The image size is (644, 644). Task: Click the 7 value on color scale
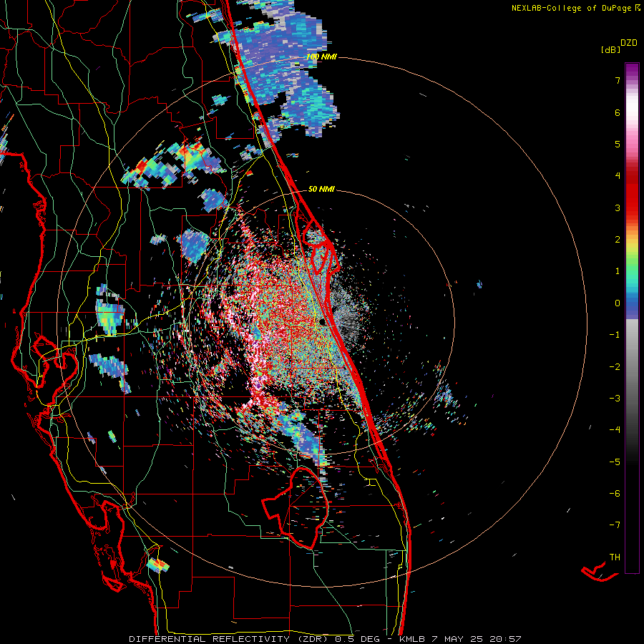(618, 80)
